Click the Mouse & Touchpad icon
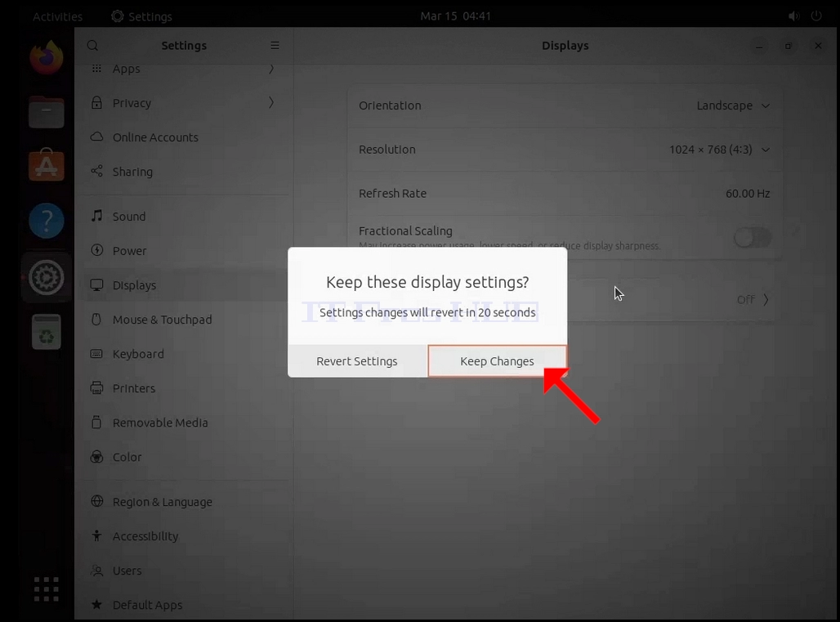Screen dimensions: 840x622 tap(96, 320)
